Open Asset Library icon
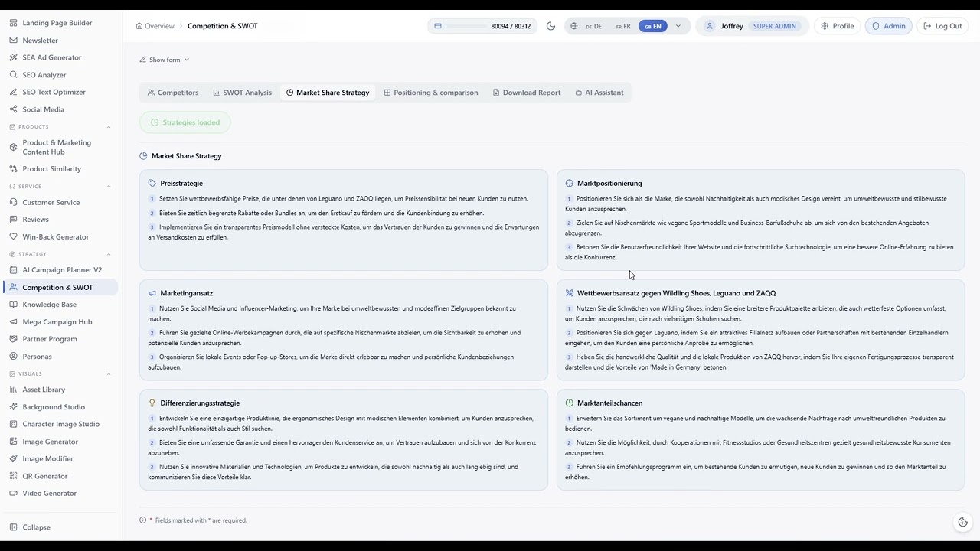This screenshot has width=980, height=551. click(14, 390)
